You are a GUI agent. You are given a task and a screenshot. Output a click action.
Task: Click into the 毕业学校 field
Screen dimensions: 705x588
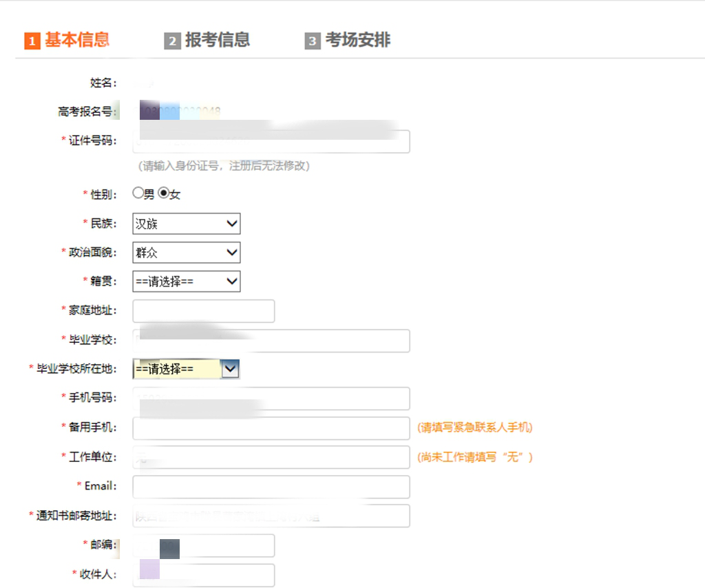(271, 341)
